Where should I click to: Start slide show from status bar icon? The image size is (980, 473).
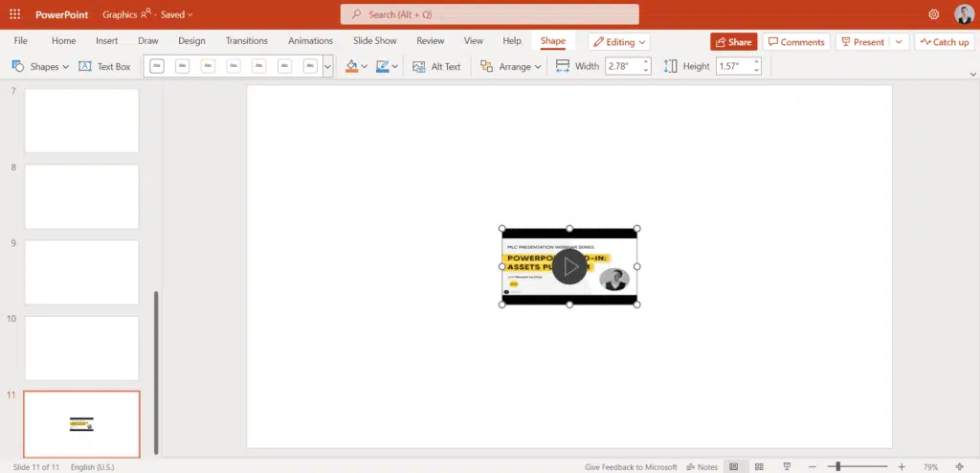click(786, 467)
